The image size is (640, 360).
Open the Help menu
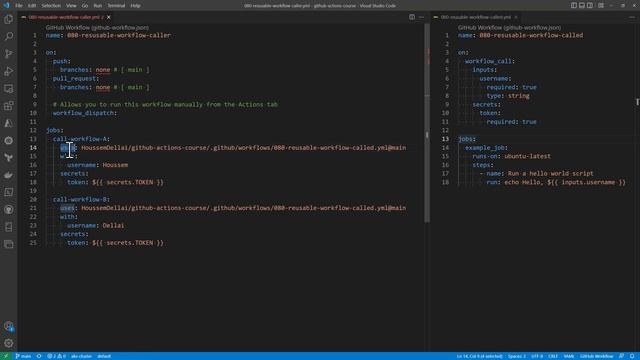click(136, 6)
